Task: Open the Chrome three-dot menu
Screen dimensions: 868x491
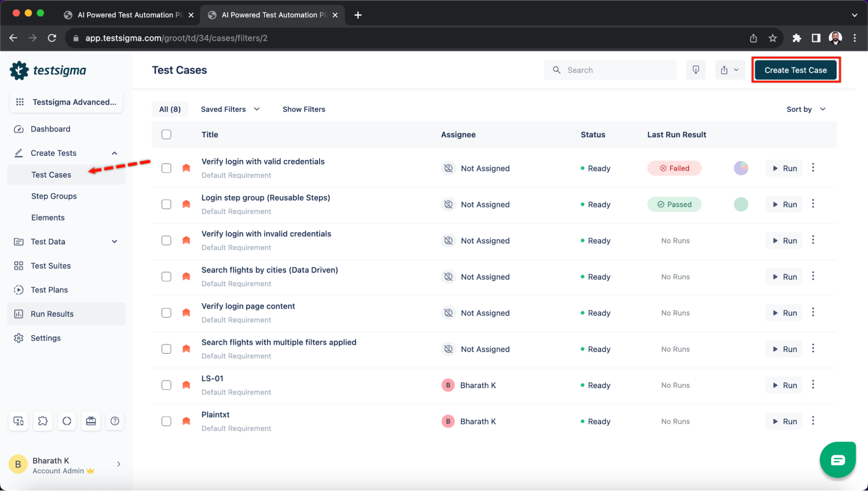Action: click(855, 38)
